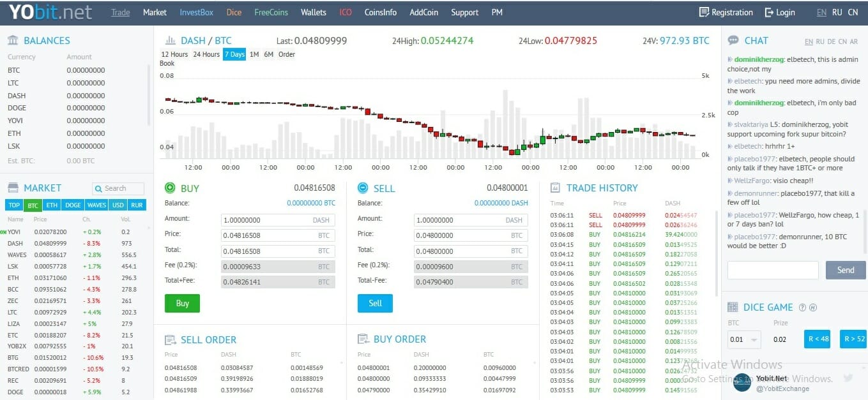Click the Balances bank icon
This screenshot has width=868, height=400.
point(13,40)
